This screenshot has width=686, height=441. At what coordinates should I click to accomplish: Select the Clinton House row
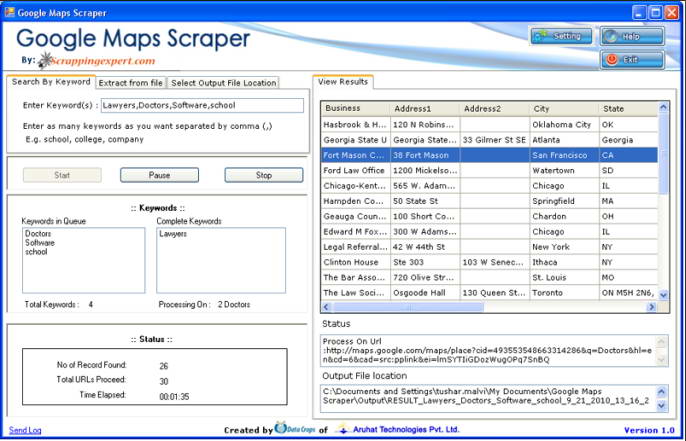(489, 262)
